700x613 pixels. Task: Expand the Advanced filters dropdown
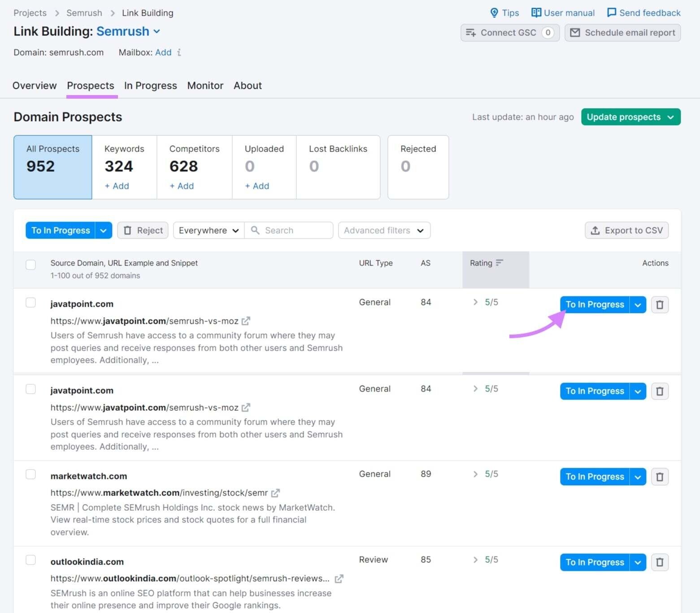coord(384,230)
